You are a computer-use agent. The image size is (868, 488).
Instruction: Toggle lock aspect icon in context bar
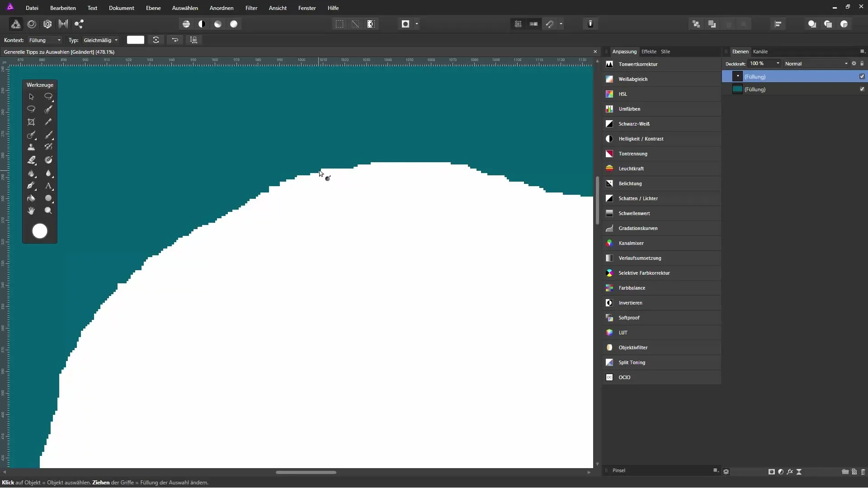(194, 40)
